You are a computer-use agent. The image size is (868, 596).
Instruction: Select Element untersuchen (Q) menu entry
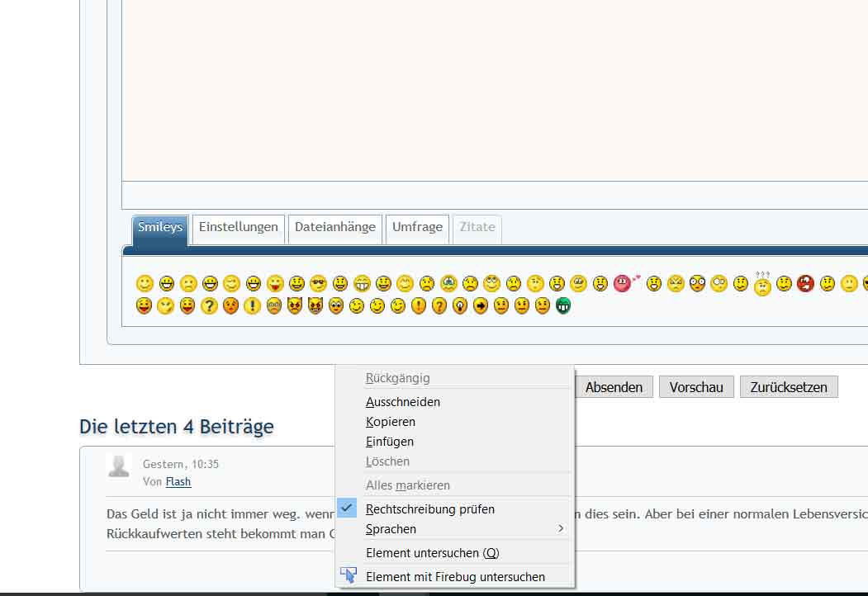[432, 553]
